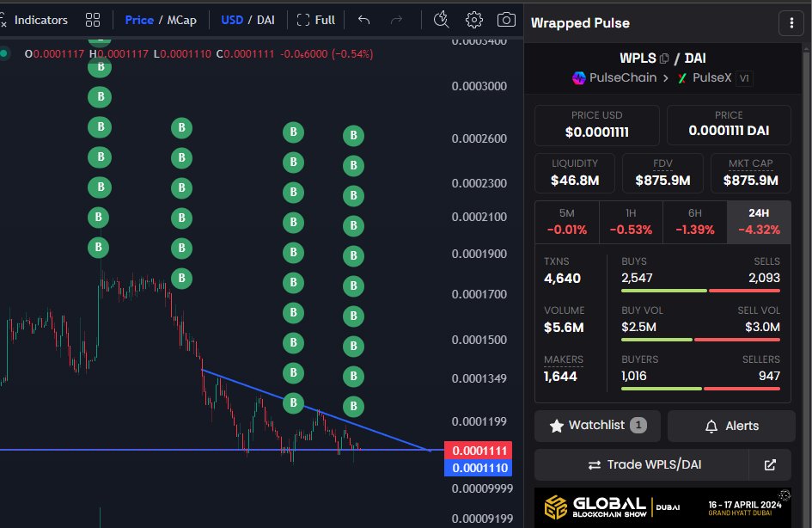
Task: Click the BUY VOL $2.5M value
Action: coord(638,327)
